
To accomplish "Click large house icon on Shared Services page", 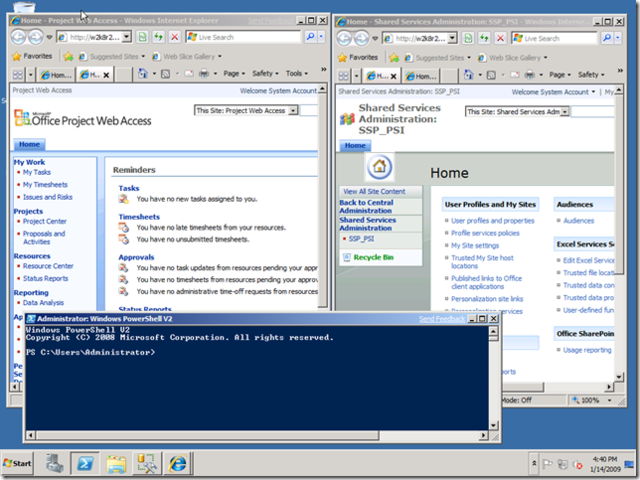I will pyautogui.click(x=380, y=167).
